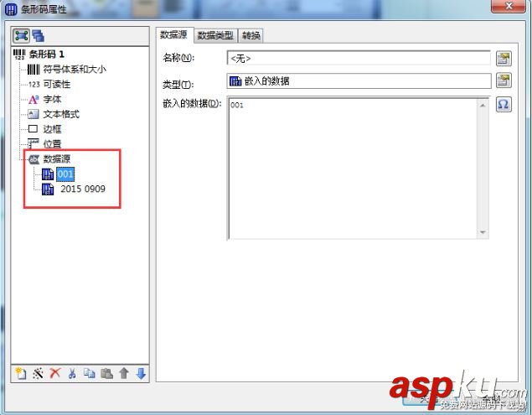Click the text area scrollbar down arrow

tap(483, 232)
